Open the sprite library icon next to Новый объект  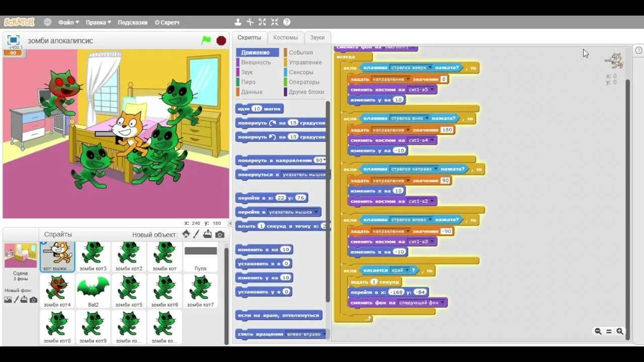point(186,234)
